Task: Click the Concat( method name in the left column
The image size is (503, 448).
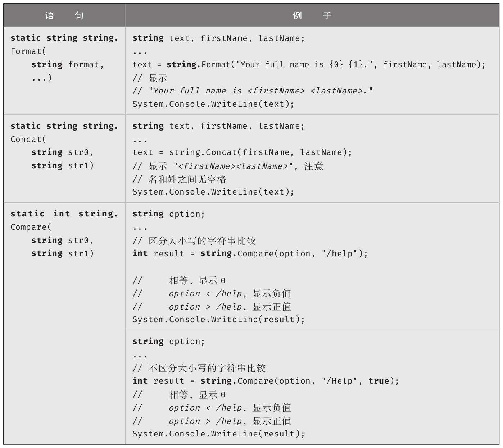Action: pos(28,139)
